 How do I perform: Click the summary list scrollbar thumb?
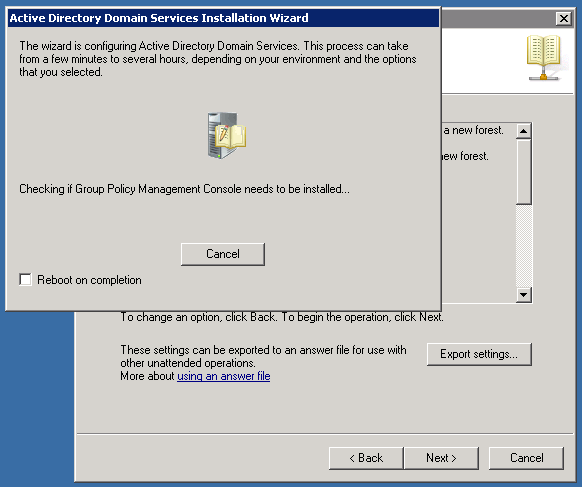click(x=524, y=172)
